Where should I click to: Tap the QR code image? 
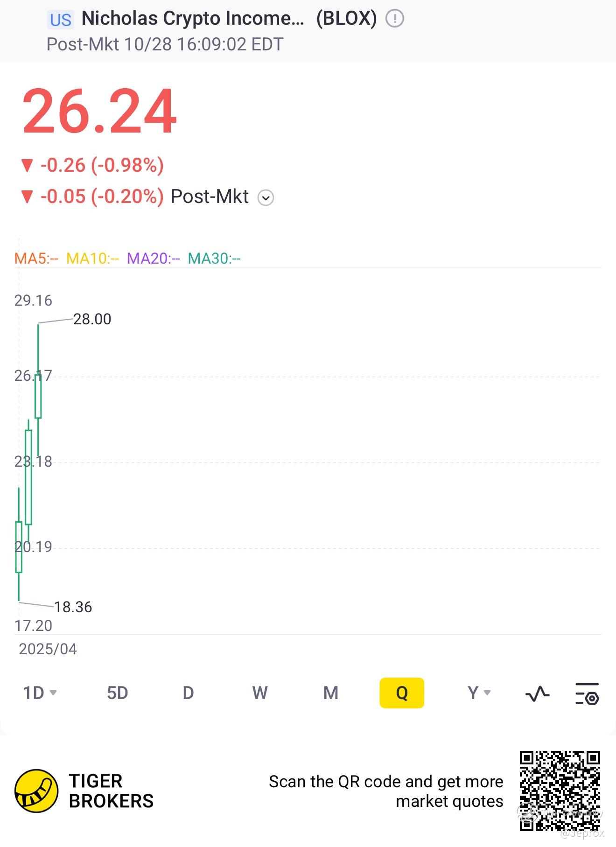(560, 791)
